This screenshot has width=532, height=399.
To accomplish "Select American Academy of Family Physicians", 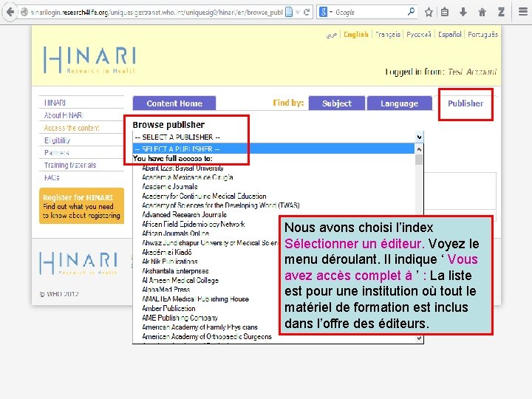I will [199, 327].
